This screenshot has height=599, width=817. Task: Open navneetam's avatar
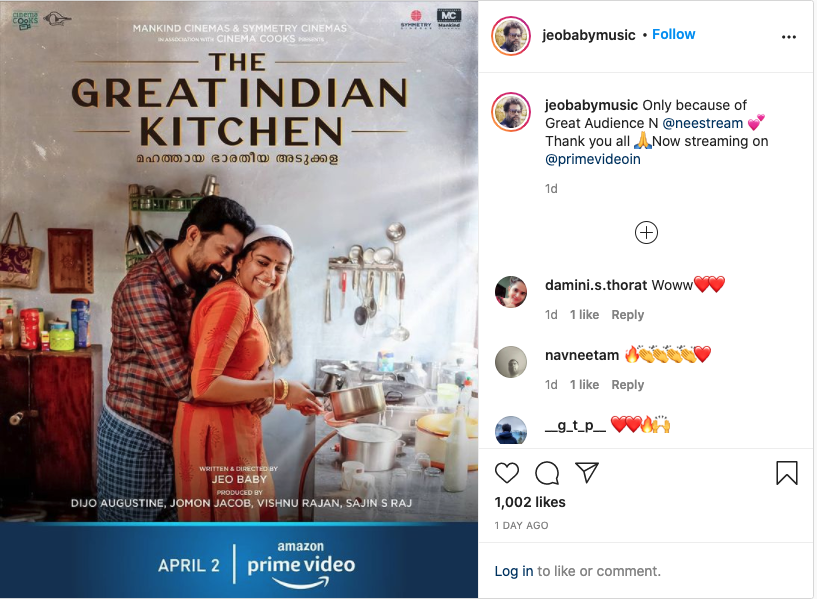511,361
